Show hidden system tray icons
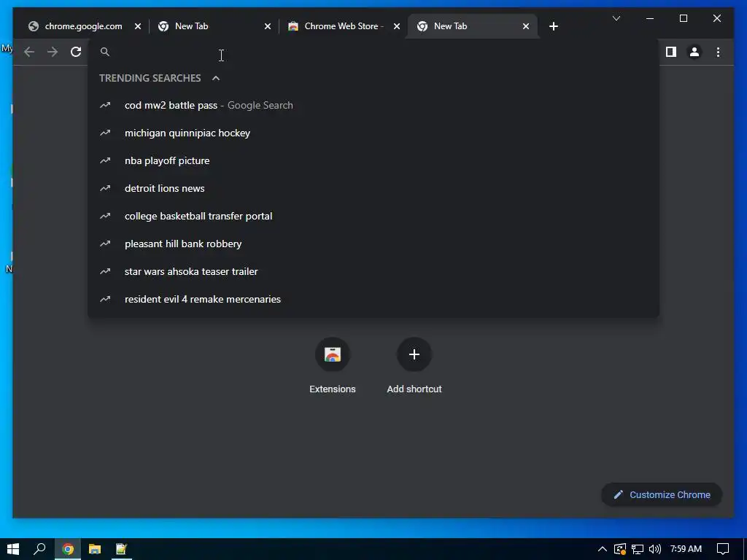This screenshot has width=747, height=560. pyautogui.click(x=602, y=549)
